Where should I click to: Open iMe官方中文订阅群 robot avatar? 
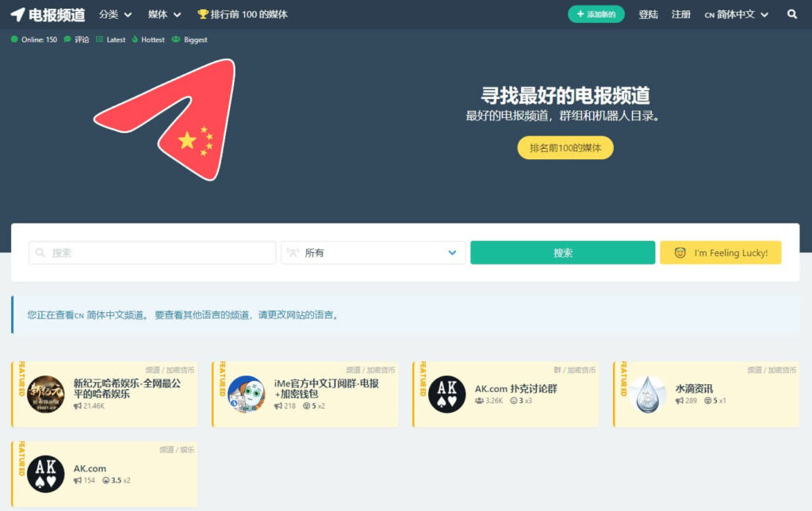click(246, 394)
